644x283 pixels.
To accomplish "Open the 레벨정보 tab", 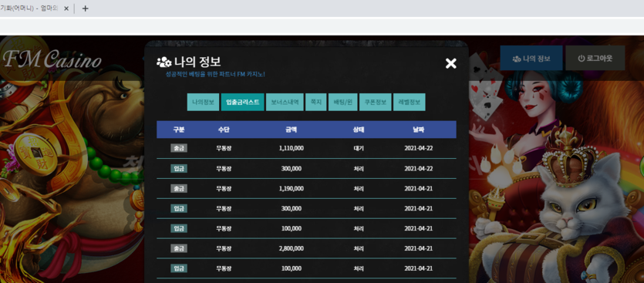I will click(410, 102).
